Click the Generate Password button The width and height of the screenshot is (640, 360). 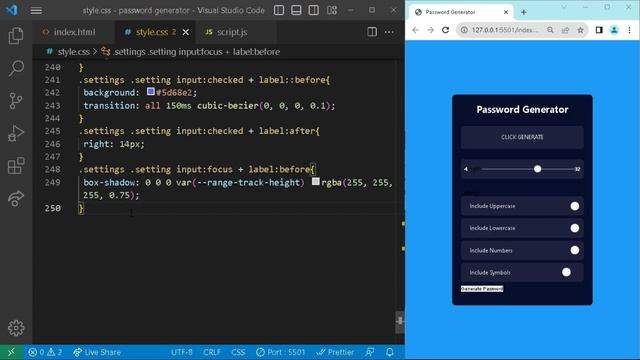[x=482, y=289]
